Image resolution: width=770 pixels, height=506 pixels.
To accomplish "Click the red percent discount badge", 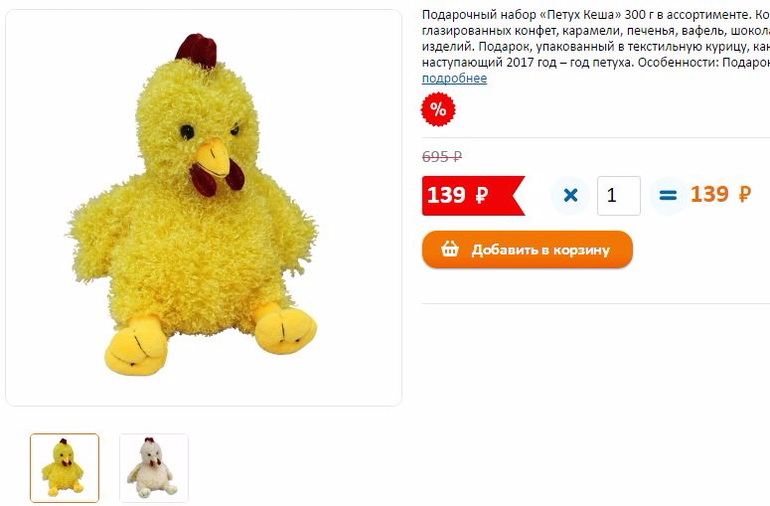I will click(438, 109).
